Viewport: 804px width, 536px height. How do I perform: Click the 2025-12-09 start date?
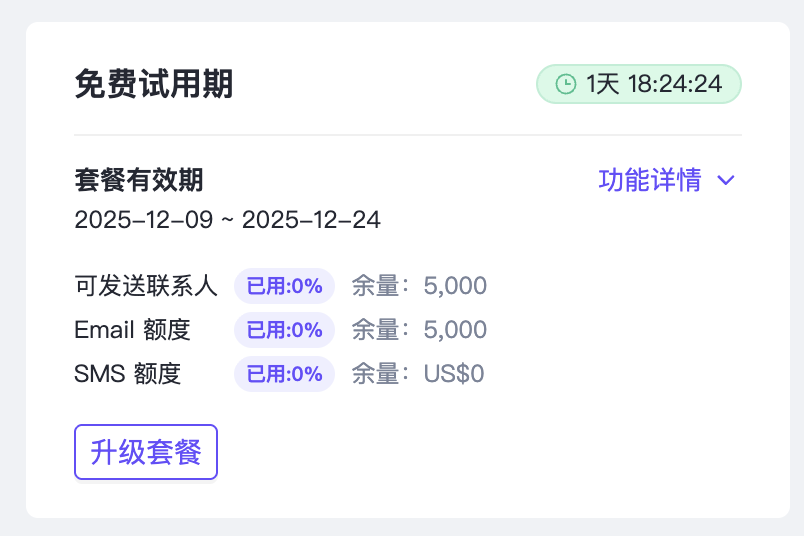pos(143,220)
